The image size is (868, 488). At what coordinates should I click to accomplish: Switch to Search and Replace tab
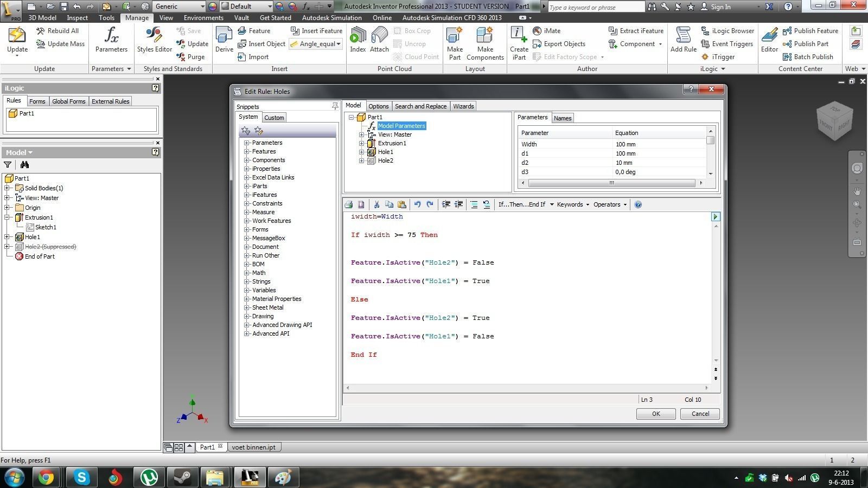(x=420, y=106)
